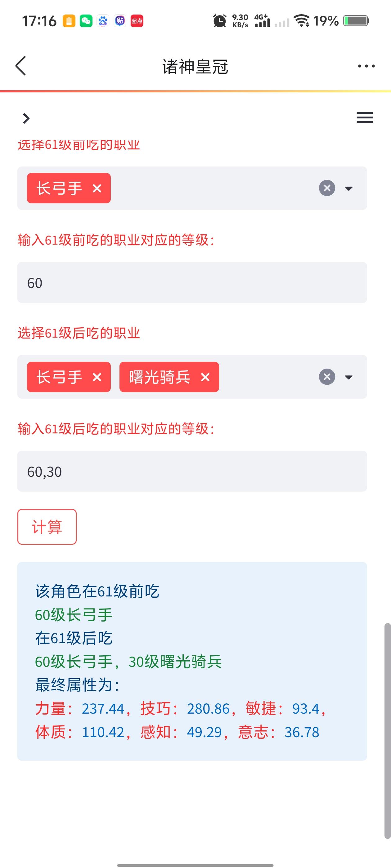Click the pre-61 level input showing 60
This screenshot has width=391, height=868.
[192, 282]
